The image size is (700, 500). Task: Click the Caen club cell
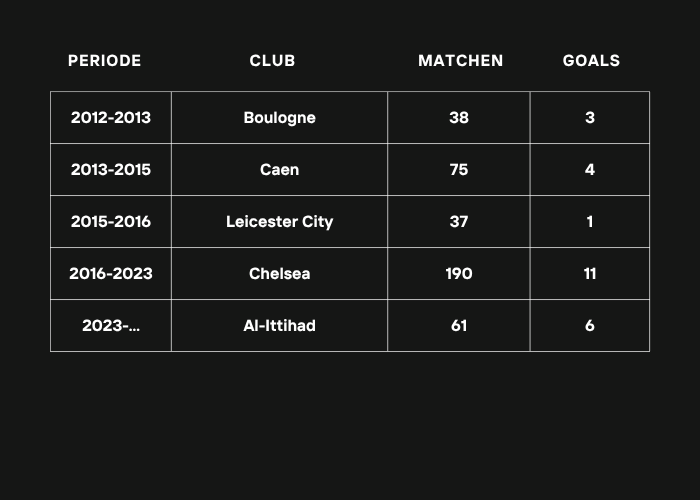(279, 170)
